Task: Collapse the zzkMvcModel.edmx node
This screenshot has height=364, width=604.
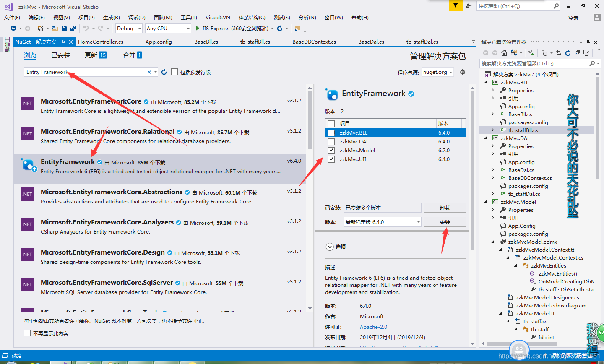Action: (493, 242)
